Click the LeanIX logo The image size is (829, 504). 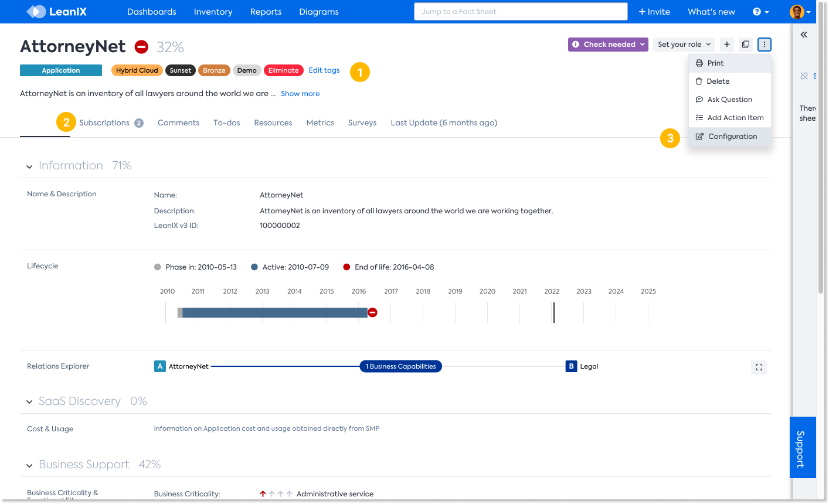tap(57, 11)
